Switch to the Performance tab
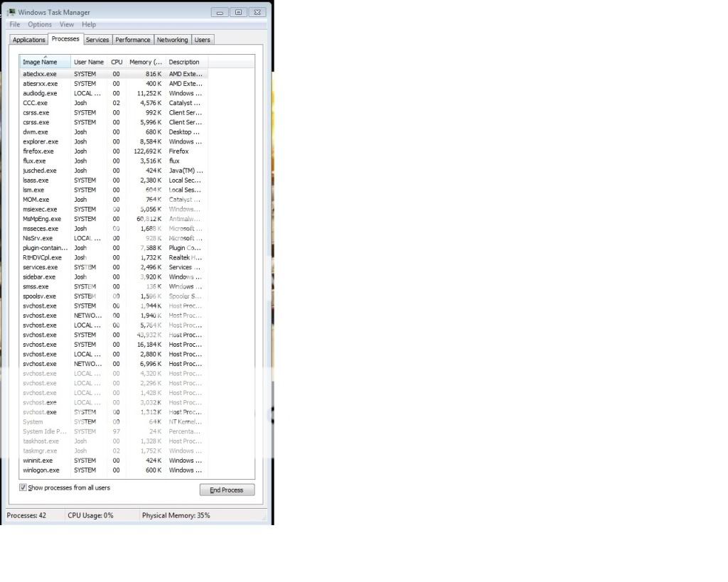This screenshot has height=582, width=728. point(133,40)
